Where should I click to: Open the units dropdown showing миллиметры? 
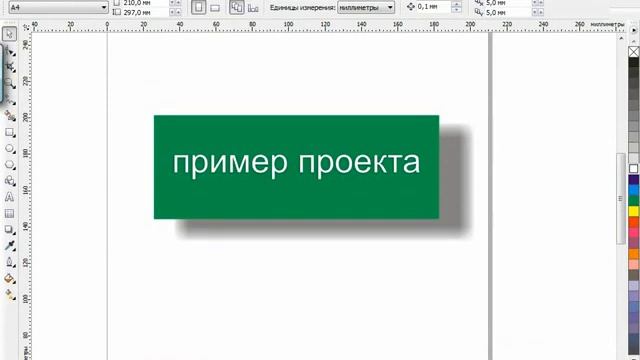(366, 7)
